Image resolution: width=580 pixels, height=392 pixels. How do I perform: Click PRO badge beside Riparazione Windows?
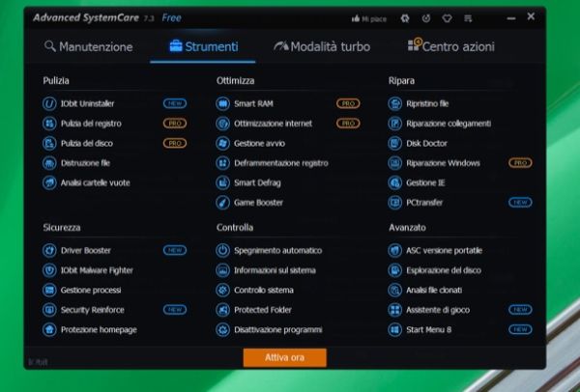coord(520,163)
